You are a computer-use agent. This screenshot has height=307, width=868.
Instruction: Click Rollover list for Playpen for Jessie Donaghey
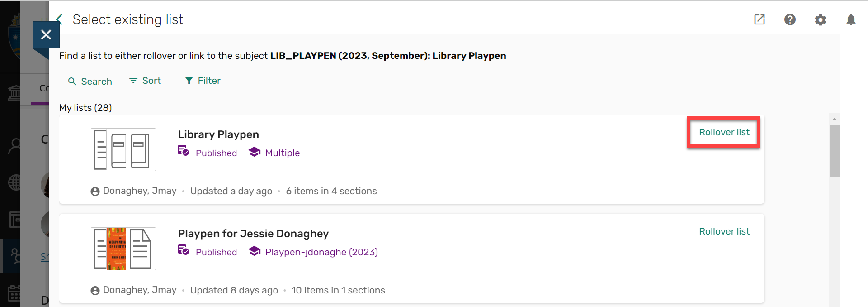[724, 231]
